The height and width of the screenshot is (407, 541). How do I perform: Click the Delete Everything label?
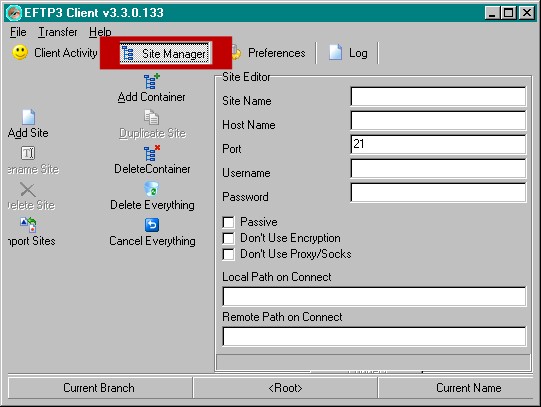152,205
